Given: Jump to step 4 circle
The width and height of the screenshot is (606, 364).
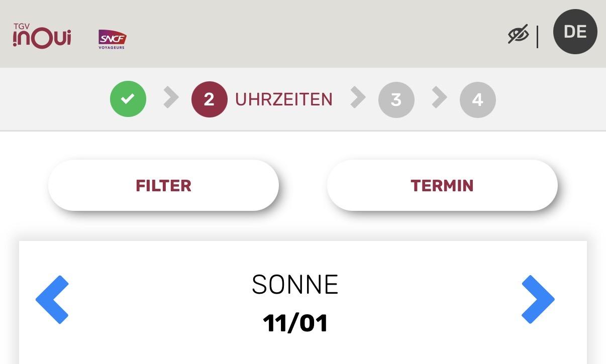Looking at the screenshot, I should pos(477,99).
